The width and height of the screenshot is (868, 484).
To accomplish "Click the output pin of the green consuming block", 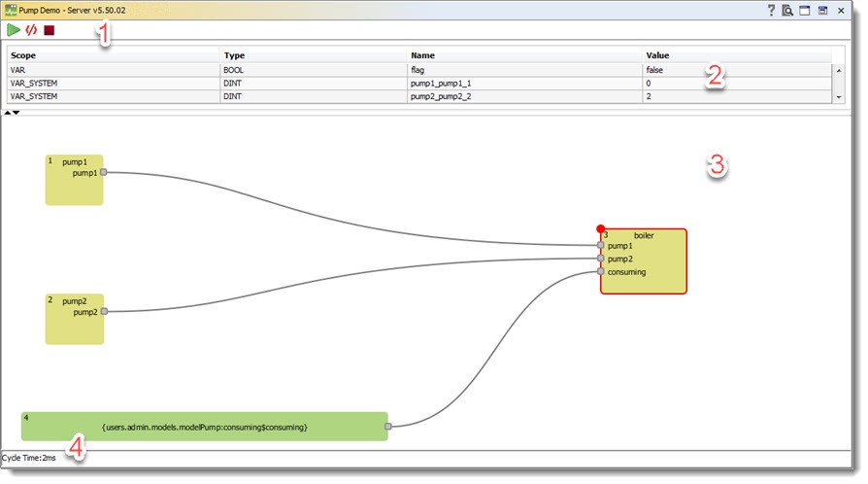I will click(x=387, y=427).
